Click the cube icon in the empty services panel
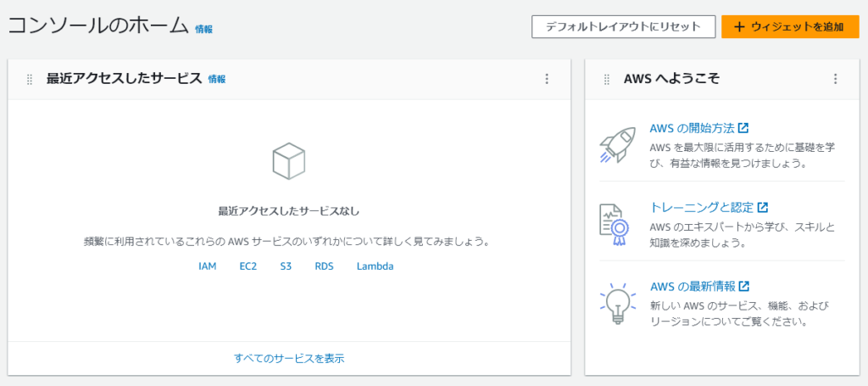 (289, 161)
